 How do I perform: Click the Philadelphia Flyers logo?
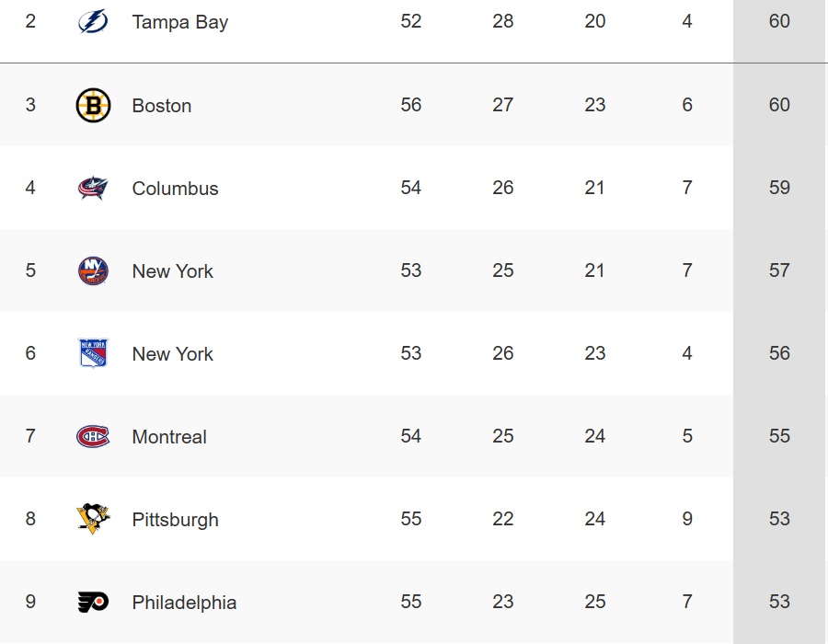tap(93, 602)
